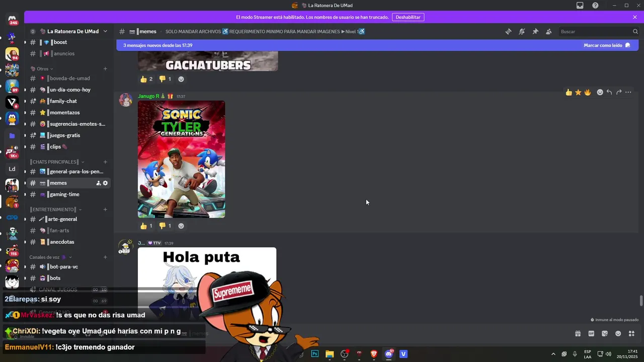Switch to gaming-time channel
The width and height of the screenshot is (644, 362).
(69, 195)
